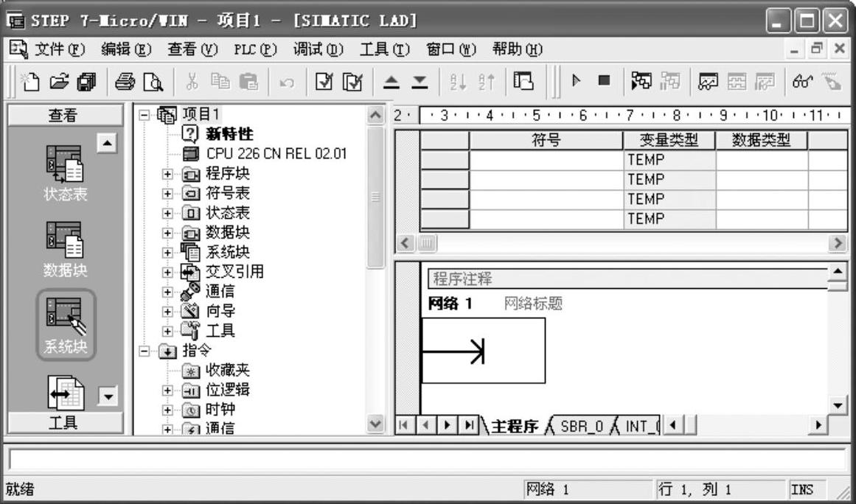This screenshot has width=856, height=504.
Task: Click the Cut scissors icon
Action: click(192, 82)
